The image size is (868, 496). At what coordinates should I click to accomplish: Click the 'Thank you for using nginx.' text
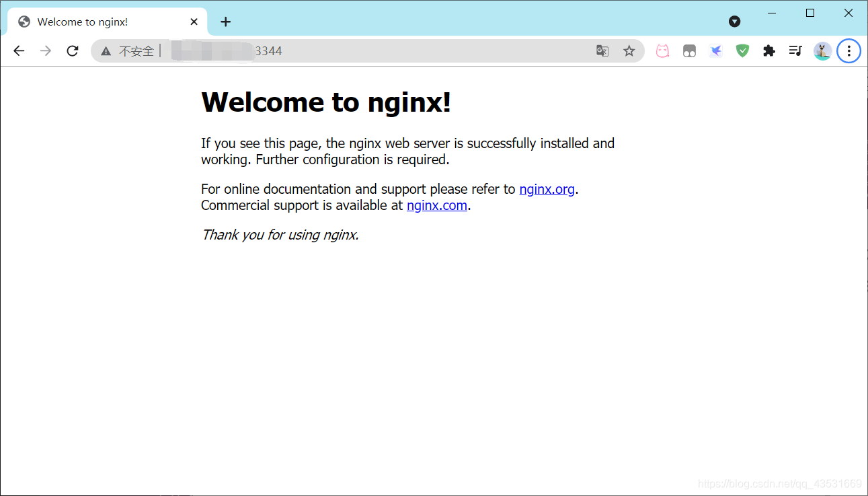(280, 235)
